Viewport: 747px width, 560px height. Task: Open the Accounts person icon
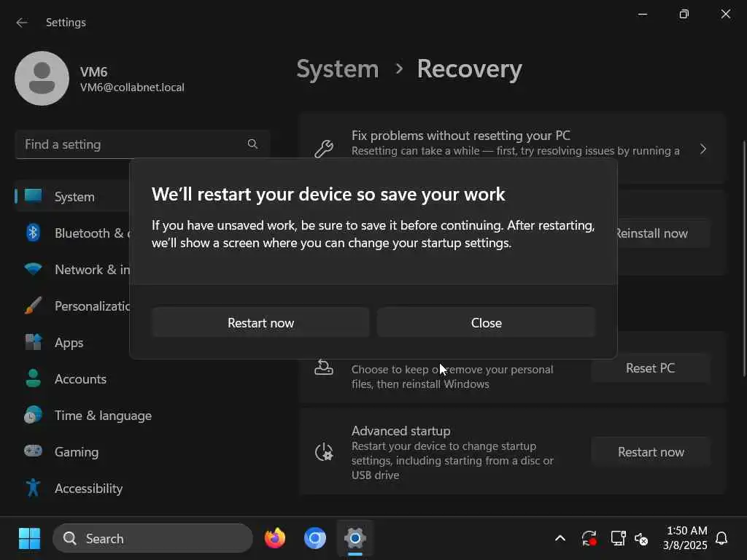(34, 378)
